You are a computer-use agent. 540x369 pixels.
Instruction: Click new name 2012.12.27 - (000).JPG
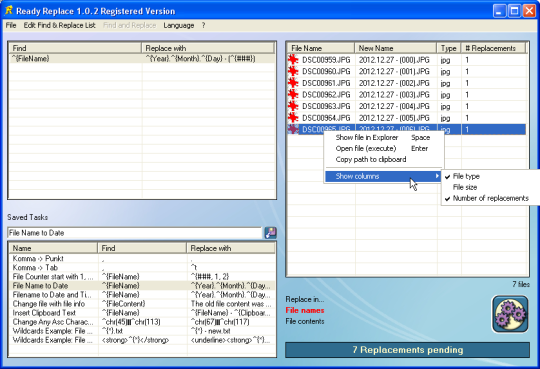pyautogui.click(x=394, y=60)
